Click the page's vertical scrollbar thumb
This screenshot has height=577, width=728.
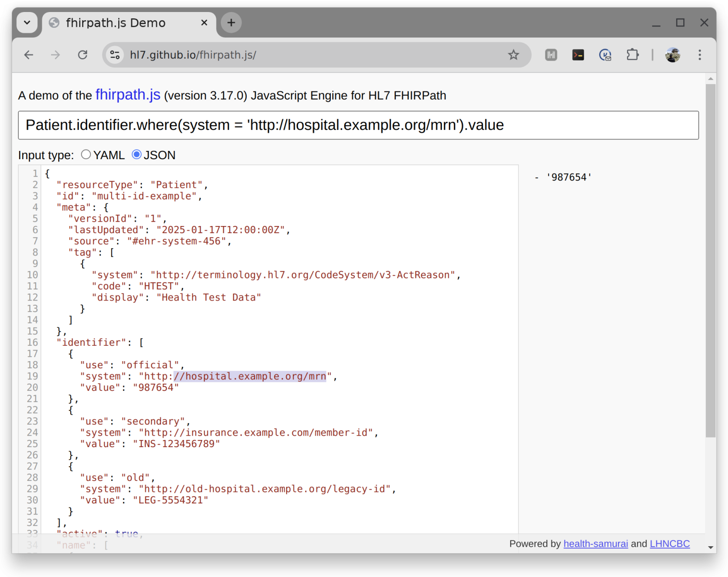click(710, 260)
